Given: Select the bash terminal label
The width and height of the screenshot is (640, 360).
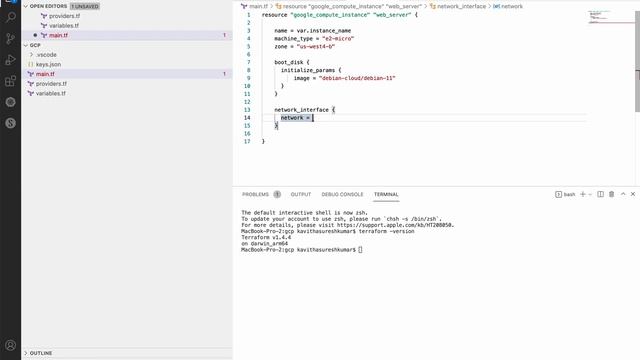Looking at the screenshot, I should tap(565, 194).
